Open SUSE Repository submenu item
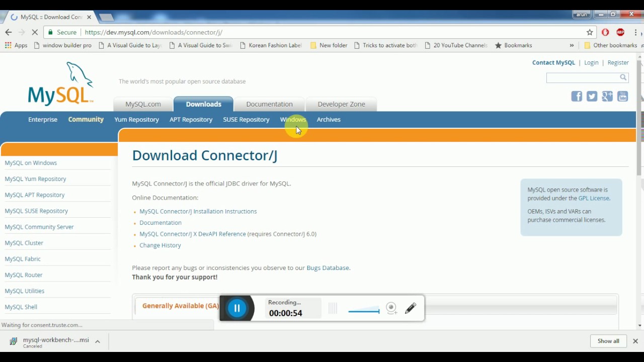 246,120
